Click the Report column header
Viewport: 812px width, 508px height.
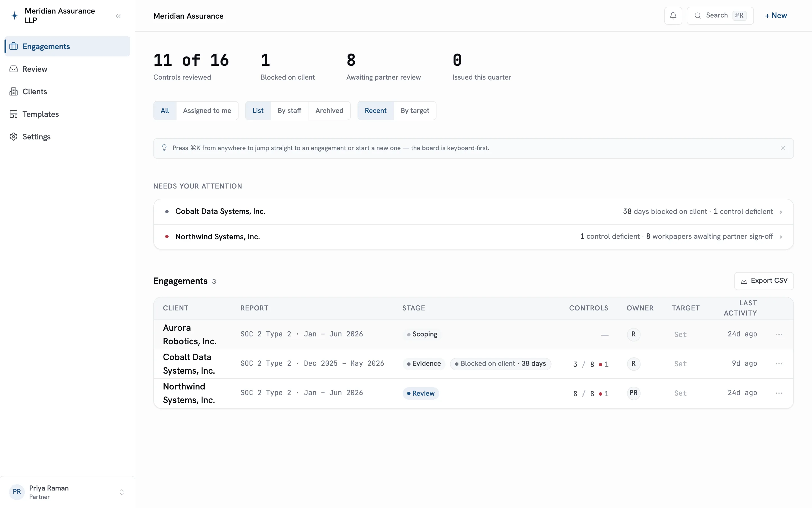(x=254, y=308)
